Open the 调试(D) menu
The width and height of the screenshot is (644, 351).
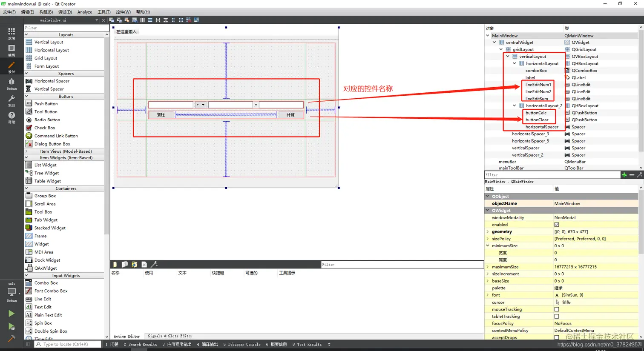coord(65,12)
